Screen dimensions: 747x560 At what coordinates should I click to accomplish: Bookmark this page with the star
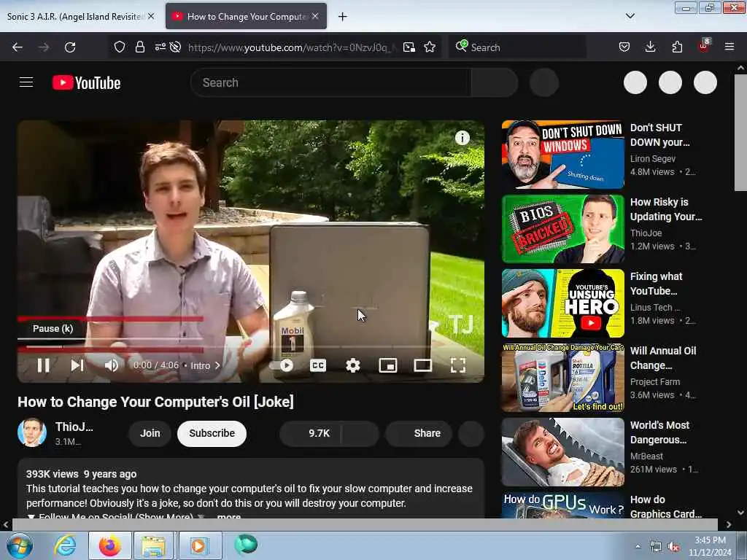tap(430, 47)
